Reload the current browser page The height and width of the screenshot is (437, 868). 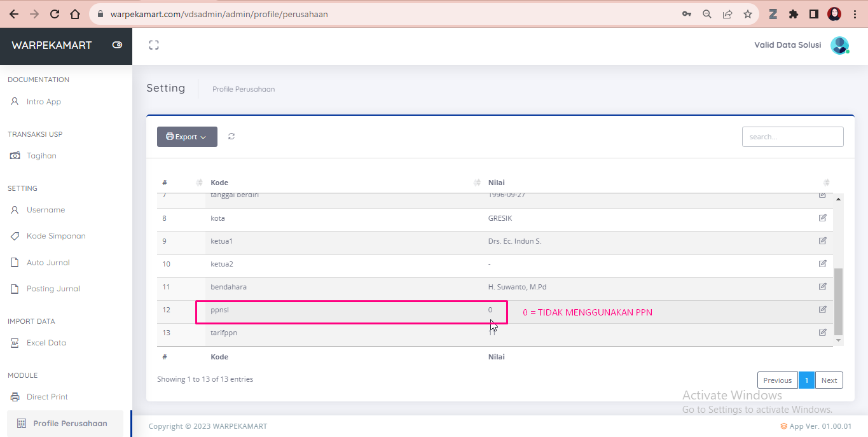(55, 14)
